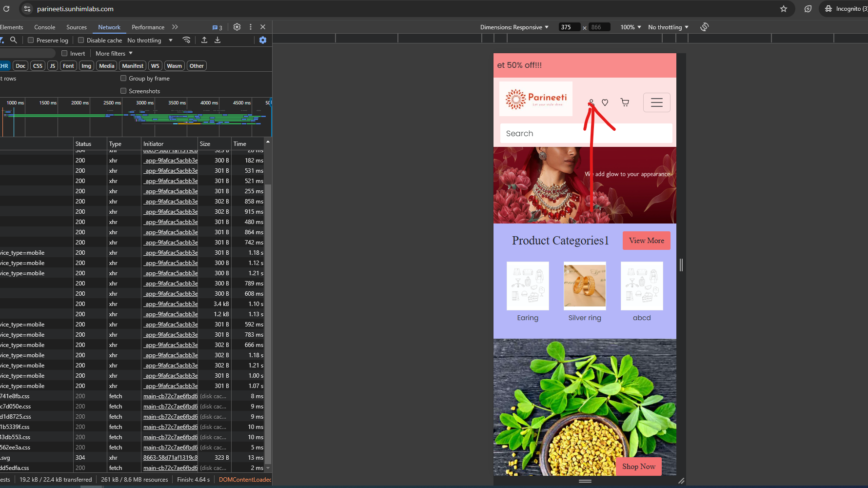Open the Silver ring category thumbnail
This screenshot has height=488, width=868.
pyautogui.click(x=585, y=286)
